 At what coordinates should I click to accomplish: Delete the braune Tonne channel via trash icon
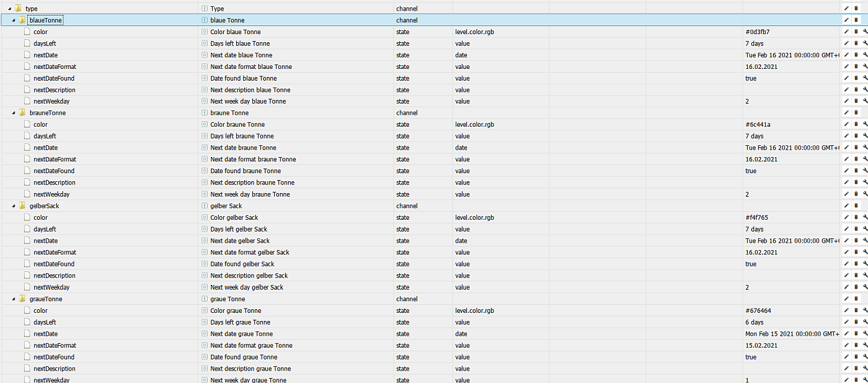click(x=856, y=113)
